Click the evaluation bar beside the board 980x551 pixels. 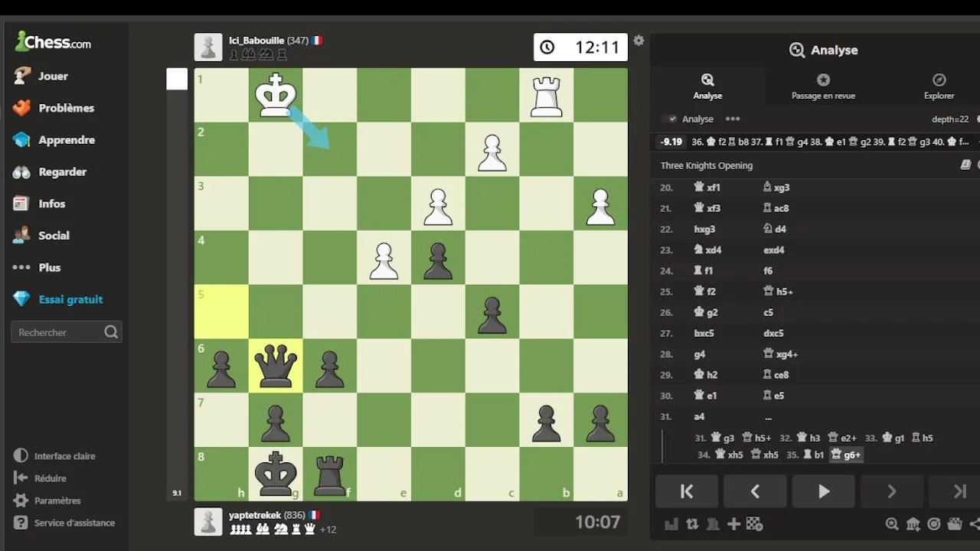[177, 285]
